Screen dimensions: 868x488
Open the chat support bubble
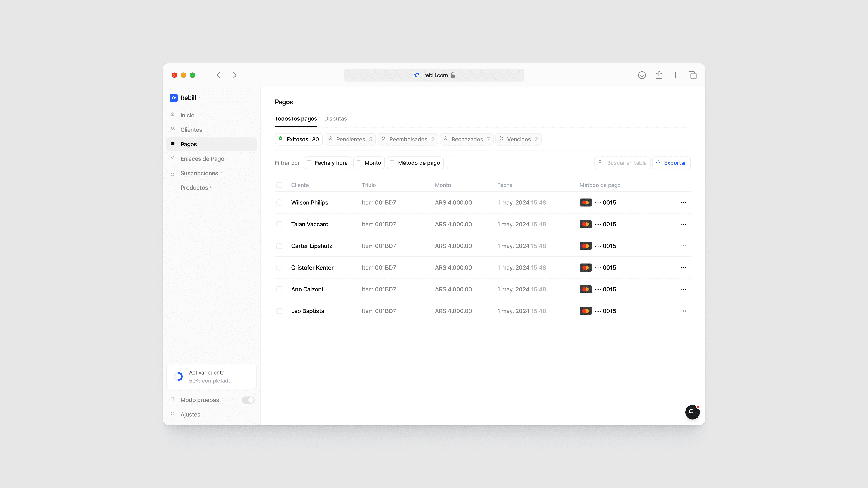(x=692, y=412)
